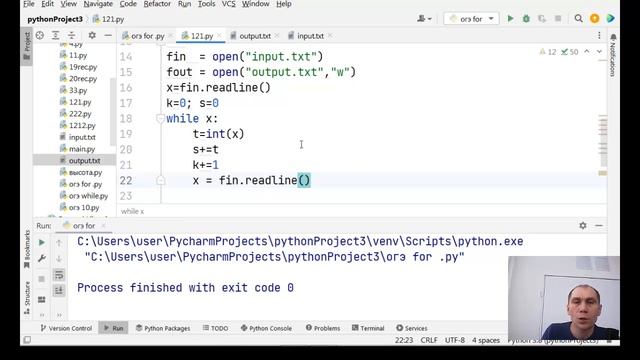
Task: Open the Edit menu
Action: tap(47, 4)
